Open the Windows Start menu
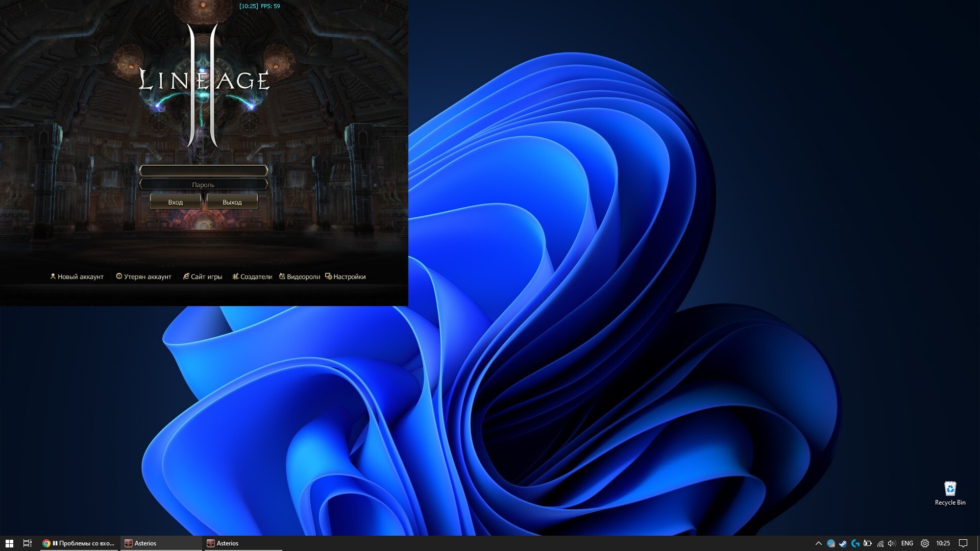The height and width of the screenshot is (551, 980). pyautogui.click(x=9, y=543)
